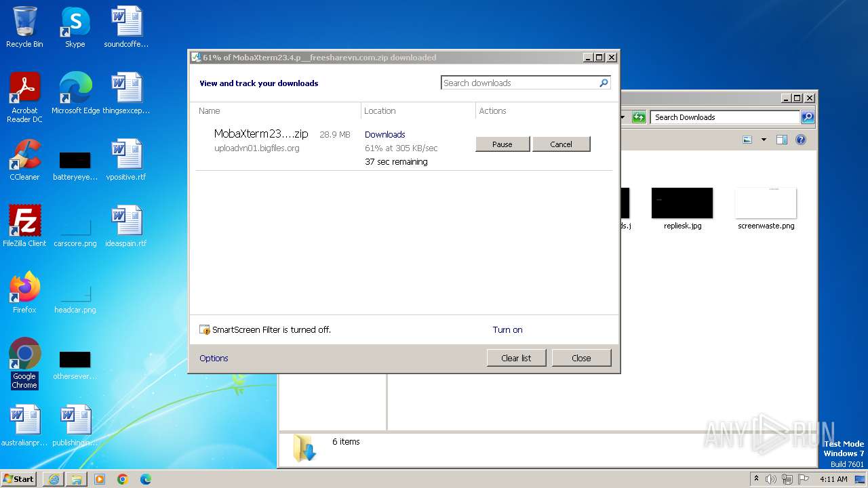Click Turn on SmartScreen Filter link

507,330
